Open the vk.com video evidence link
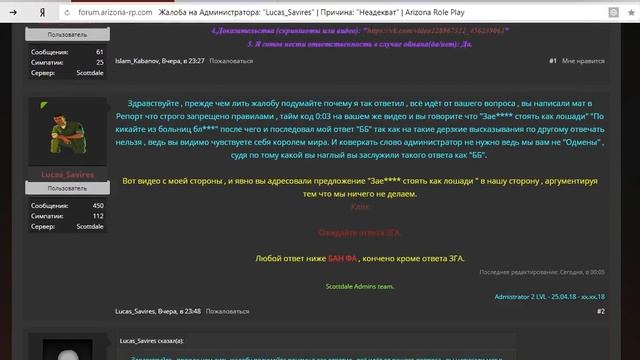The width and height of the screenshot is (640, 360). pyautogui.click(x=436, y=31)
